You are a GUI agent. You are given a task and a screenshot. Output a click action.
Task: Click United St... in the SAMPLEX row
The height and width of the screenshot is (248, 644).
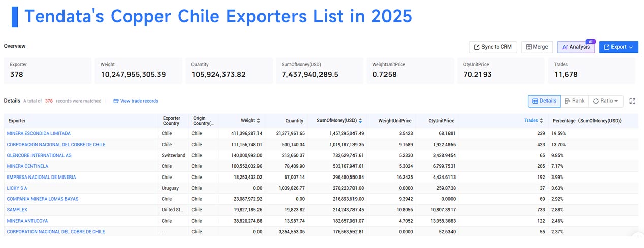(173, 210)
